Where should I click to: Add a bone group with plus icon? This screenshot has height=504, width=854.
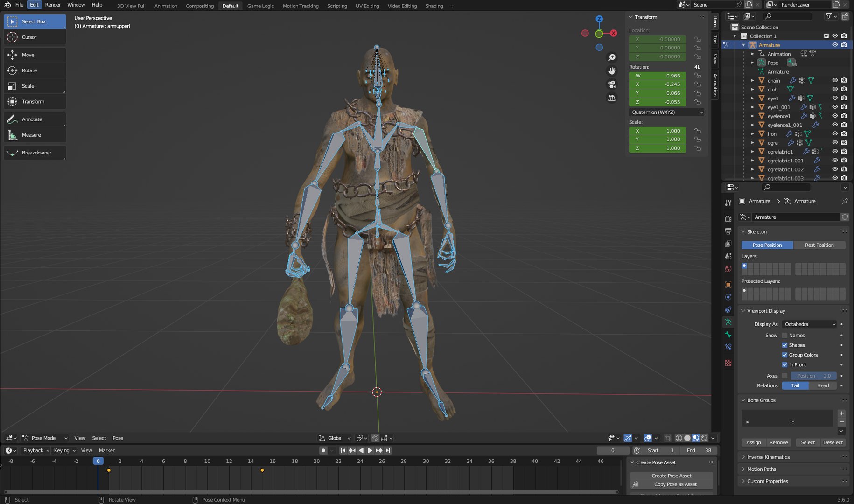click(x=841, y=413)
